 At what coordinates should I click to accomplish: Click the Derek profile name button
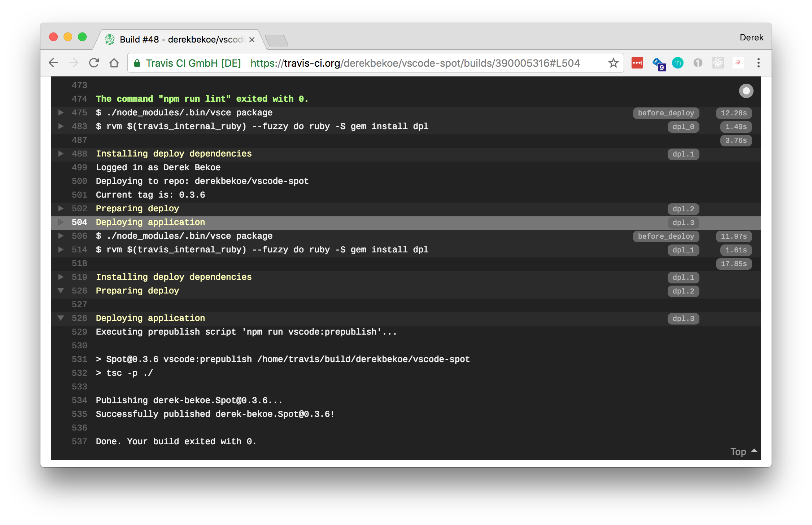[x=751, y=37]
